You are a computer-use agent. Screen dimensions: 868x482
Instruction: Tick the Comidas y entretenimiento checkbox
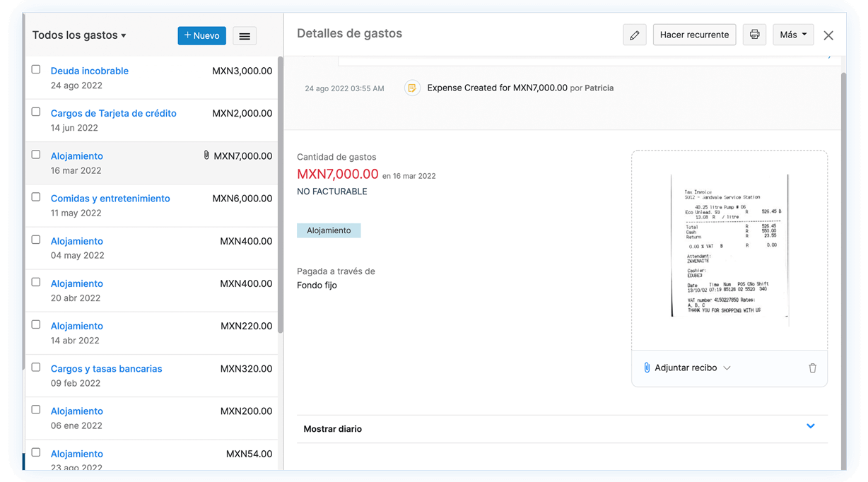click(35, 196)
